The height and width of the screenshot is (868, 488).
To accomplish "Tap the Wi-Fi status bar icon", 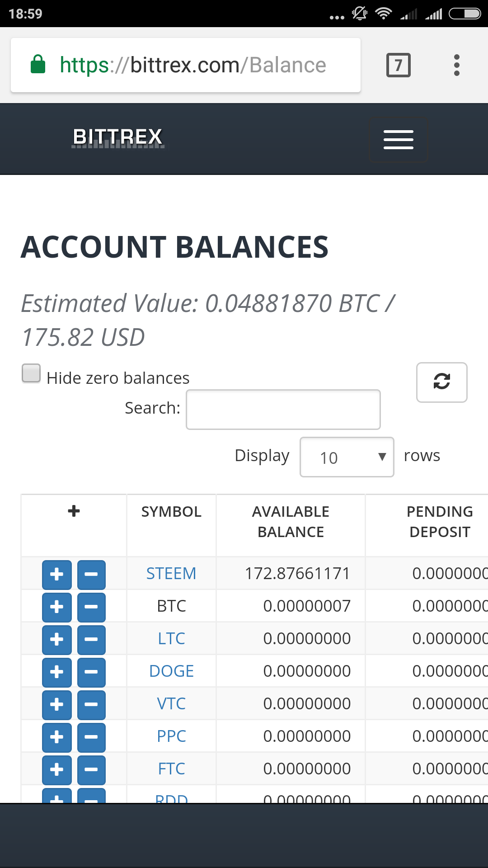I will (x=383, y=14).
